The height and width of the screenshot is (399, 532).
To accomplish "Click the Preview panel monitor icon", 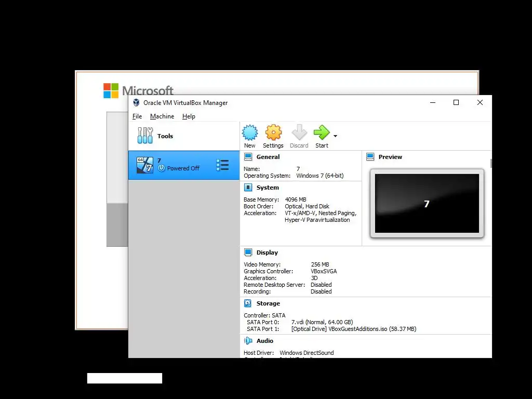I will [x=370, y=157].
